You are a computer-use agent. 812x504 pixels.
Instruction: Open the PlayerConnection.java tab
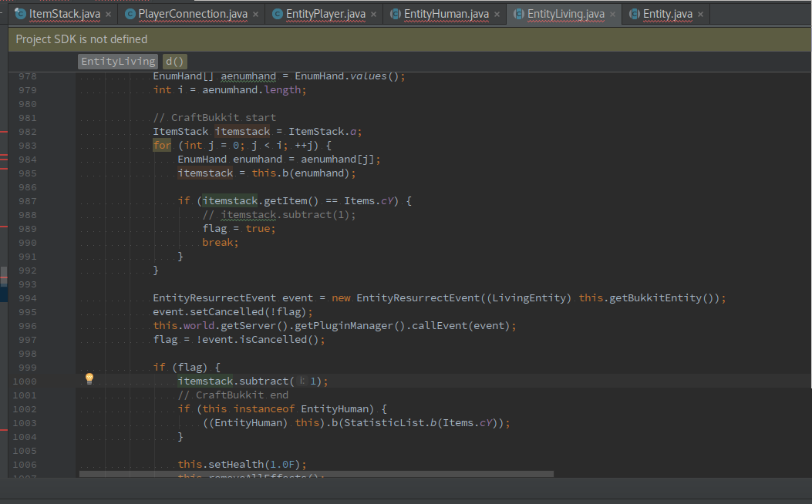pyautogui.click(x=193, y=14)
